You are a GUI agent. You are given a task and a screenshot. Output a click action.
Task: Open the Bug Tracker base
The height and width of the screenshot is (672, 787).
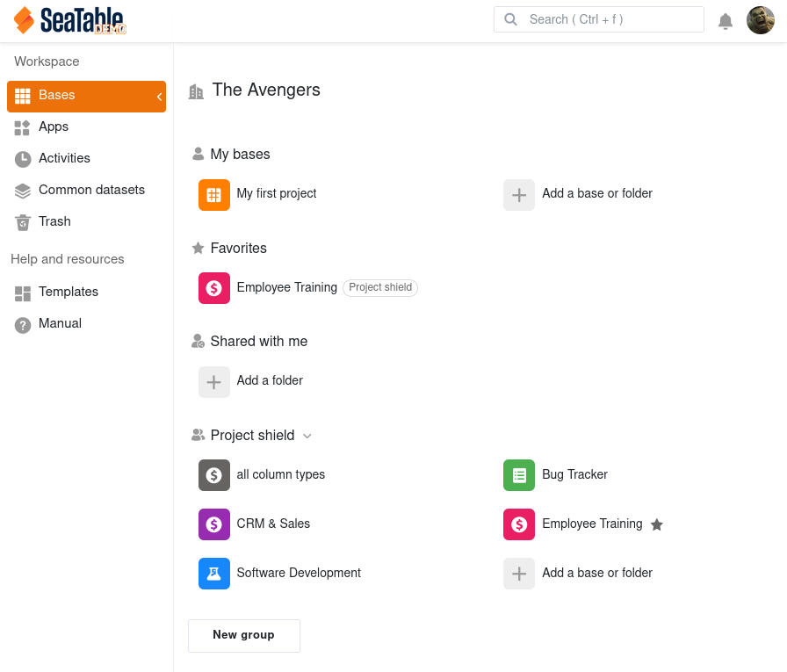click(x=574, y=474)
